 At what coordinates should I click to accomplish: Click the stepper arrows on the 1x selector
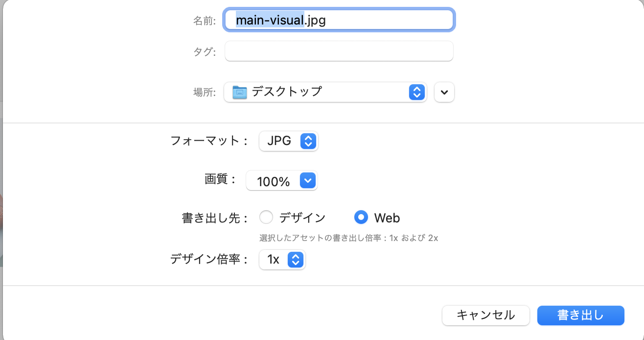(x=296, y=260)
